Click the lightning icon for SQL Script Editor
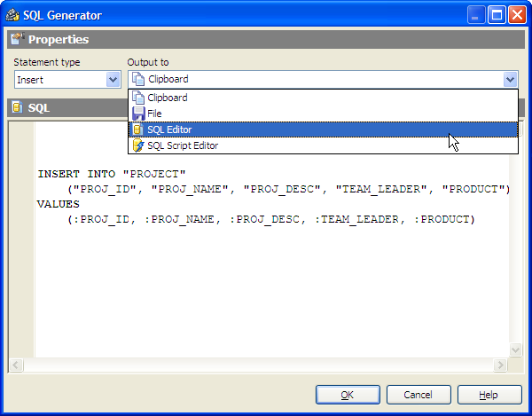Image resolution: width=532 pixels, height=416 pixels. point(138,145)
